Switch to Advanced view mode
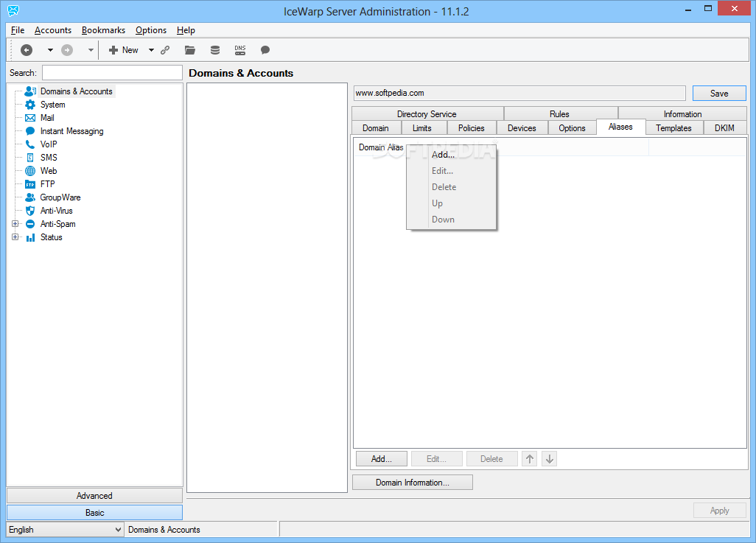This screenshot has height=543, width=756. tap(94, 495)
